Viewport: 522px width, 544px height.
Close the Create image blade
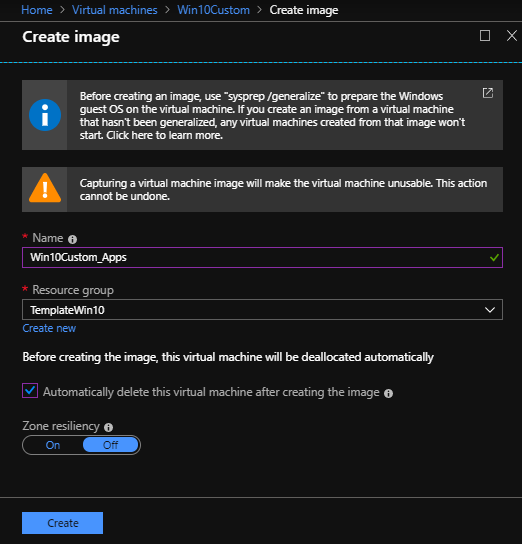tap(512, 35)
